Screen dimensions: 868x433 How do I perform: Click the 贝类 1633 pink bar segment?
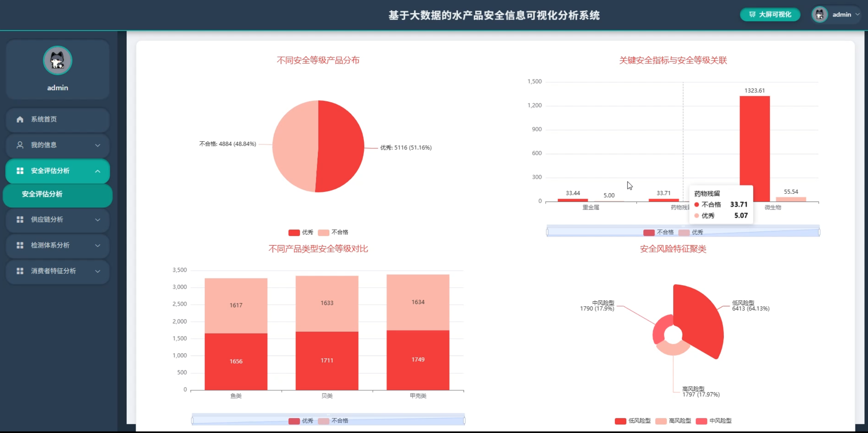[327, 303]
